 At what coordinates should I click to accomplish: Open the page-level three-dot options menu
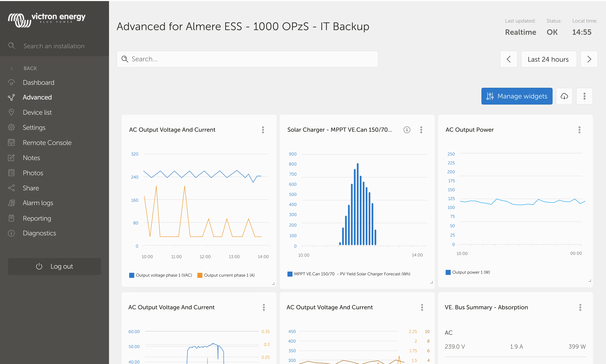click(584, 96)
